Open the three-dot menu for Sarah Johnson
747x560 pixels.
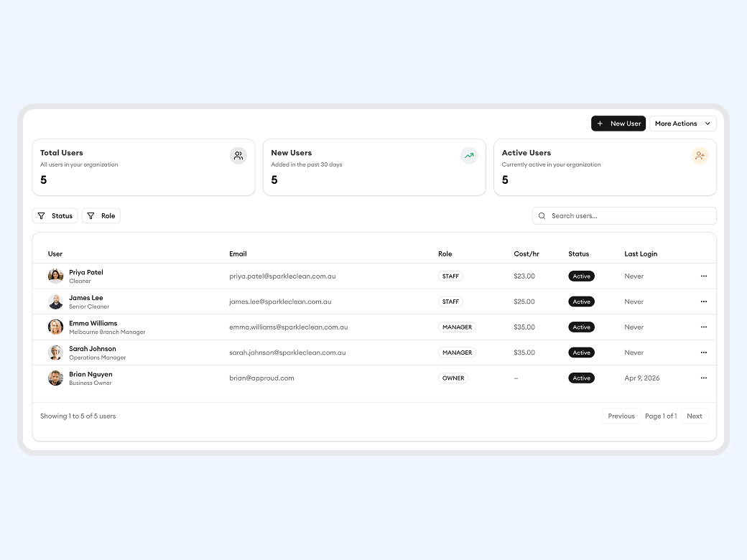tap(703, 353)
